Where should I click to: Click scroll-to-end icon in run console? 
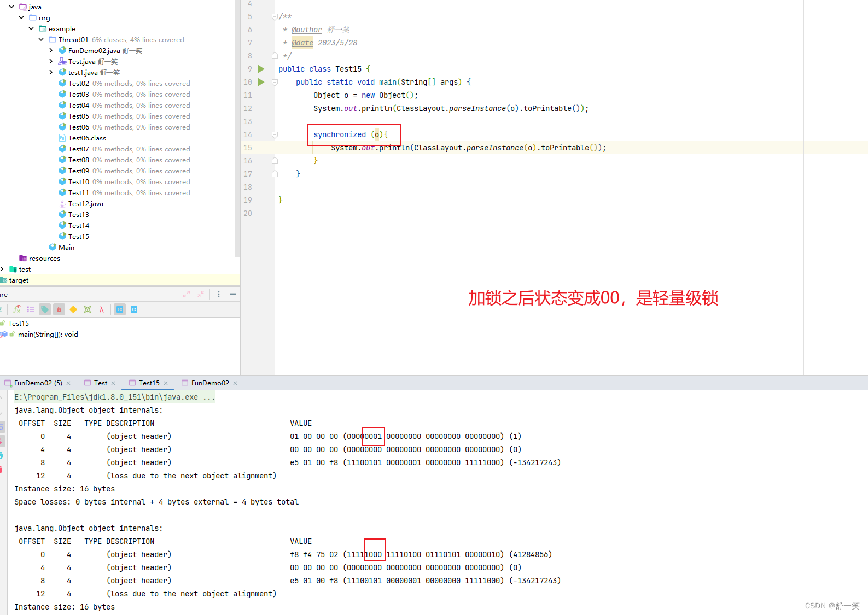tap(2, 441)
